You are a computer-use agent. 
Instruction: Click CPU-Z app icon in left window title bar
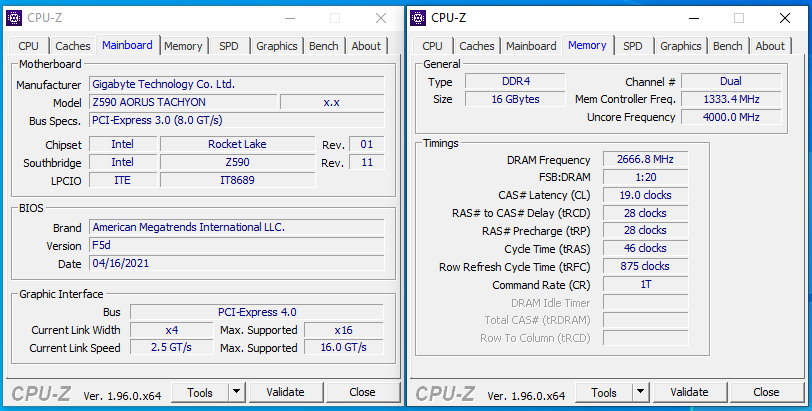tap(14, 18)
